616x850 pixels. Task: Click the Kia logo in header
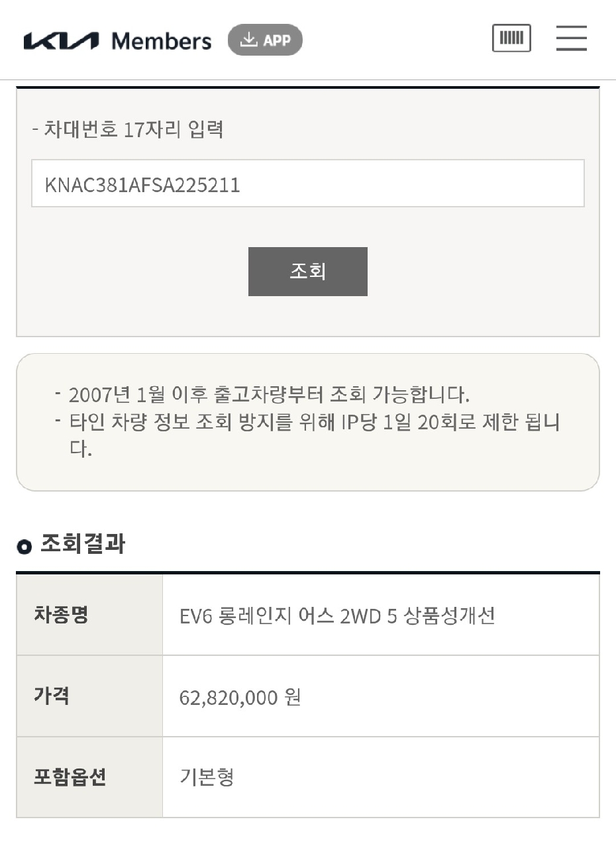61,41
